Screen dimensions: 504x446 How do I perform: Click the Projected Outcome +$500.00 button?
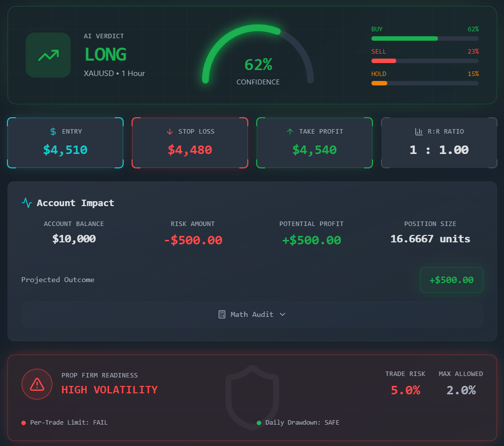(x=451, y=280)
